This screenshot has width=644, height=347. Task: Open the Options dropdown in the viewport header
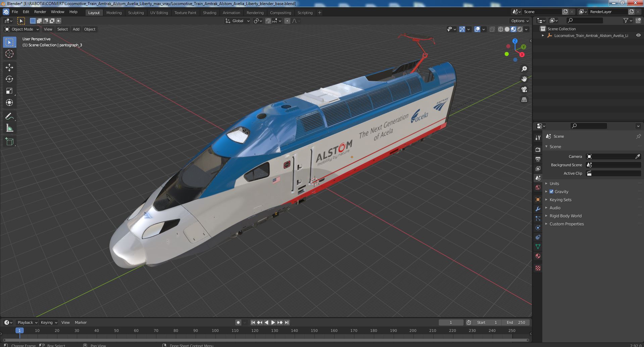tap(520, 21)
